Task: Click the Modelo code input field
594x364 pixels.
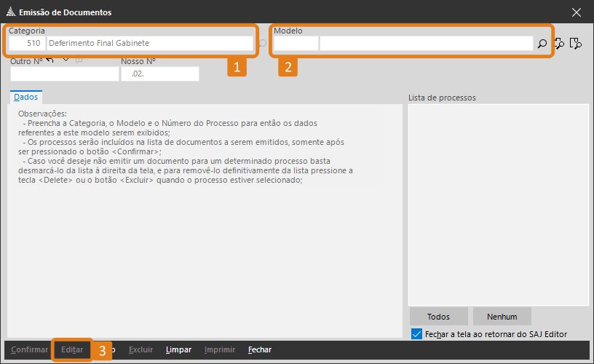Action: [296, 44]
